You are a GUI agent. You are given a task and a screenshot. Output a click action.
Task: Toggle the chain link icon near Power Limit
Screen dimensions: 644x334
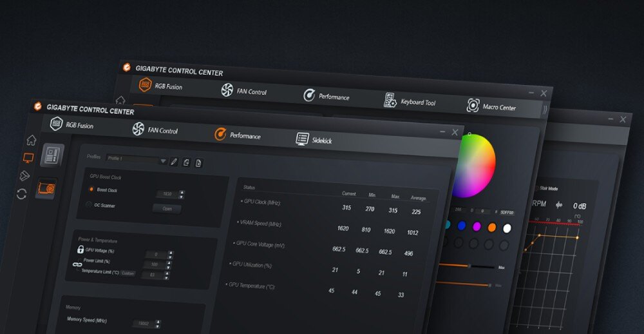(x=77, y=264)
